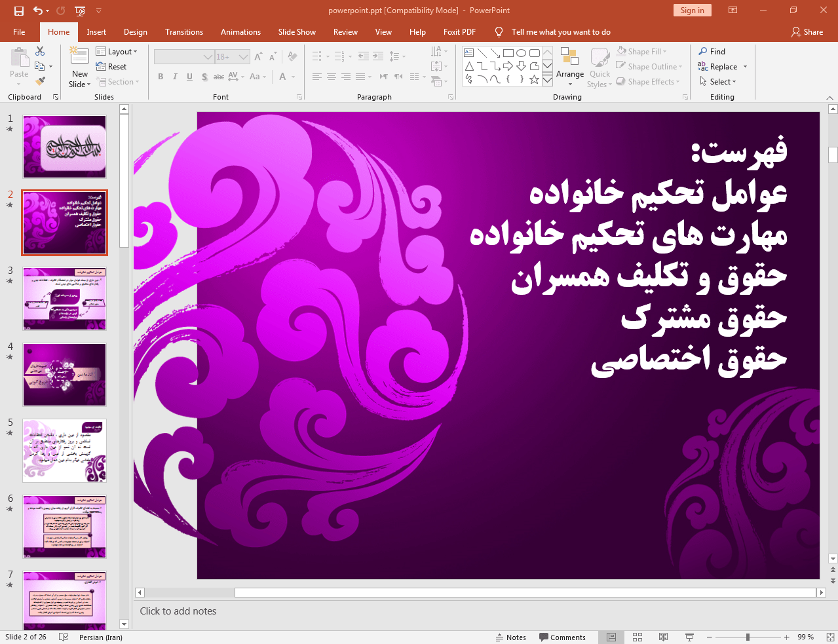The height and width of the screenshot is (644, 838).
Task: Click the Sign in button
Action: click(x=692, y=10)
